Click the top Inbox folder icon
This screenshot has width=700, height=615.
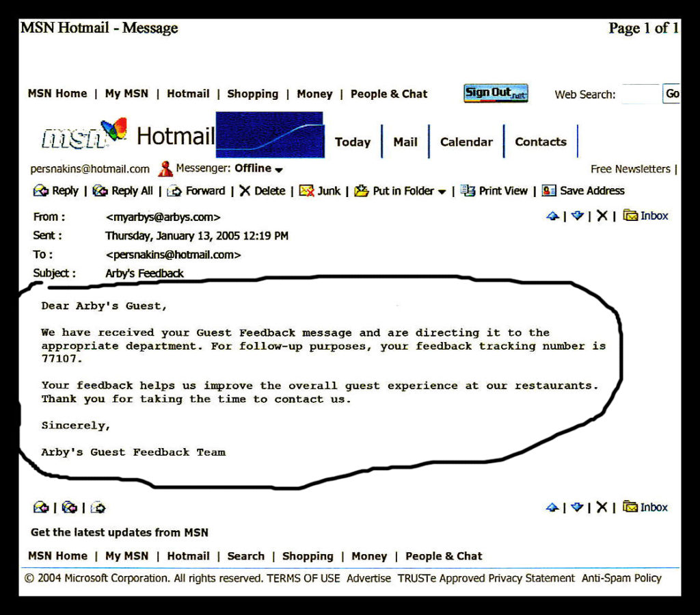coord(630,215)
